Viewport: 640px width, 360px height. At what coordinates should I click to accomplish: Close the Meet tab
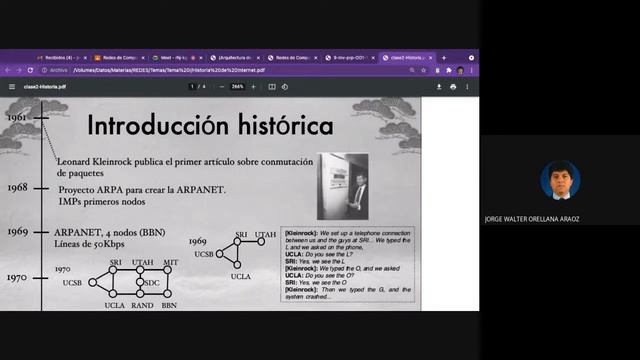(x=200, y=58)
